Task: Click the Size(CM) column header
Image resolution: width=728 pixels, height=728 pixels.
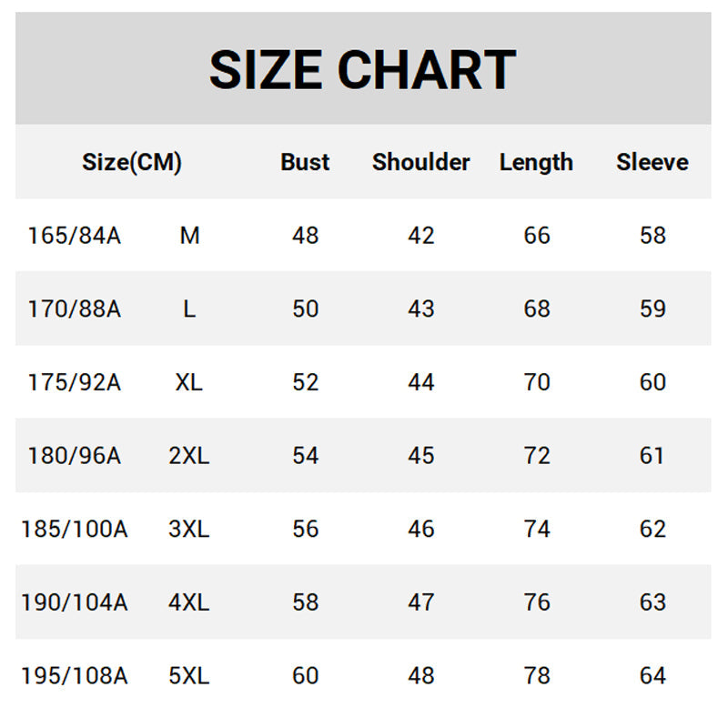Action: click(x=132, y=163)
